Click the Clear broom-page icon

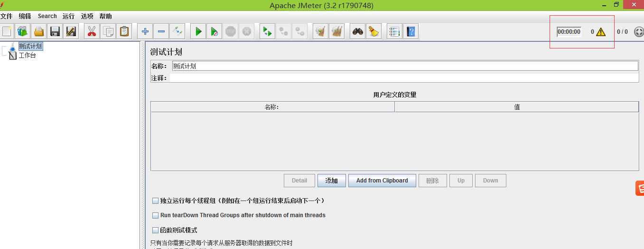[x=321, y=32]
